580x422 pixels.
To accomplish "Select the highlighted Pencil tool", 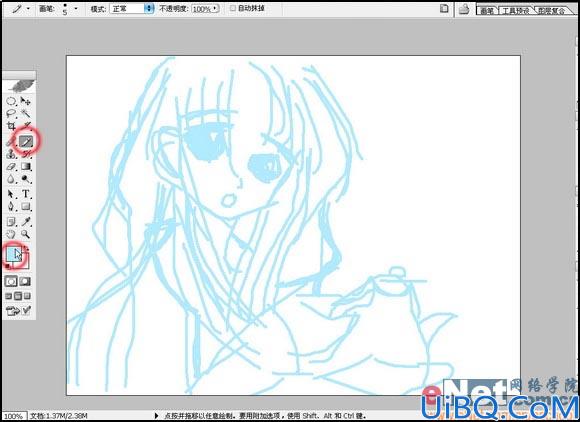I will pyautogui.click(x=26, y=141).
